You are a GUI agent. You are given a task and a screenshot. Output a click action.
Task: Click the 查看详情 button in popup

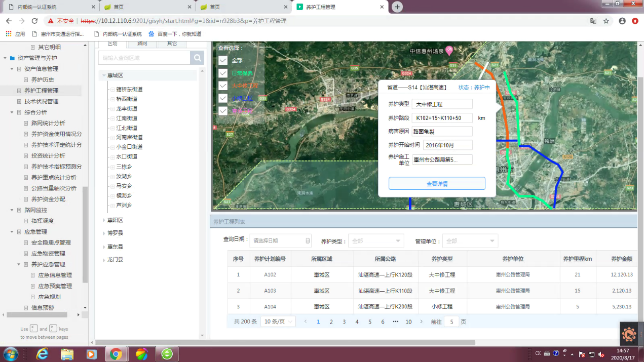tap(437, 184)
